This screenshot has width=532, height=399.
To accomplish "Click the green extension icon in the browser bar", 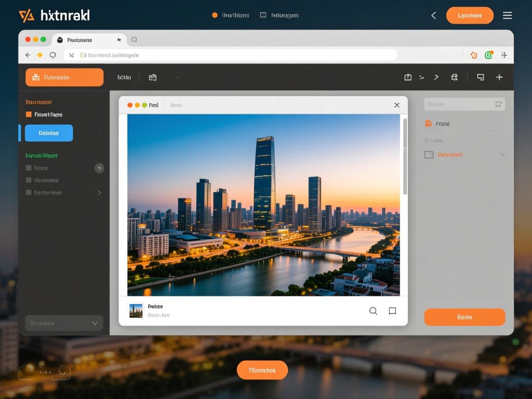I will [489, 55].
